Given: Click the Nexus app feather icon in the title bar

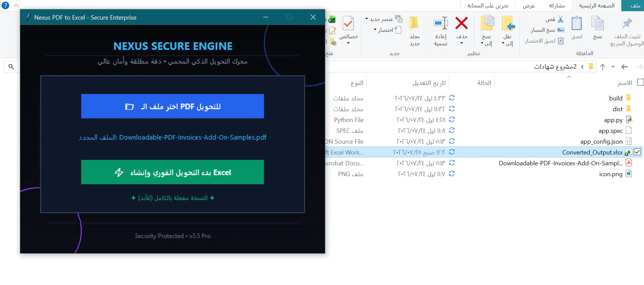Looking at the screenshot, I should [x=28, y=17].
